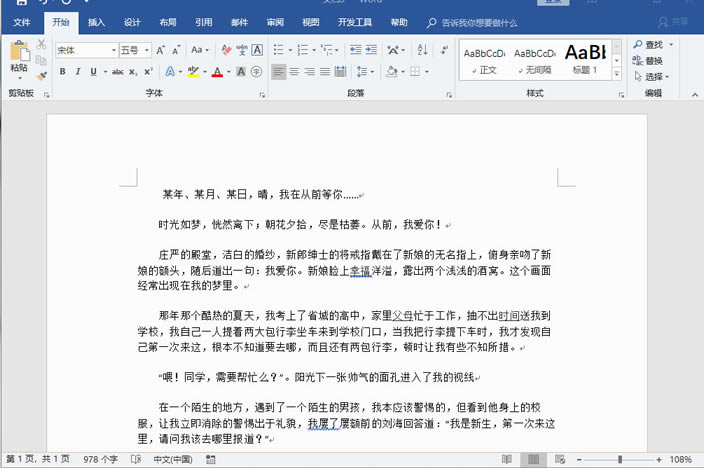Viewport: 704px width, 468px height.
Task: Toggle show paragraph marks icon
Action: (x=444, y=50)
